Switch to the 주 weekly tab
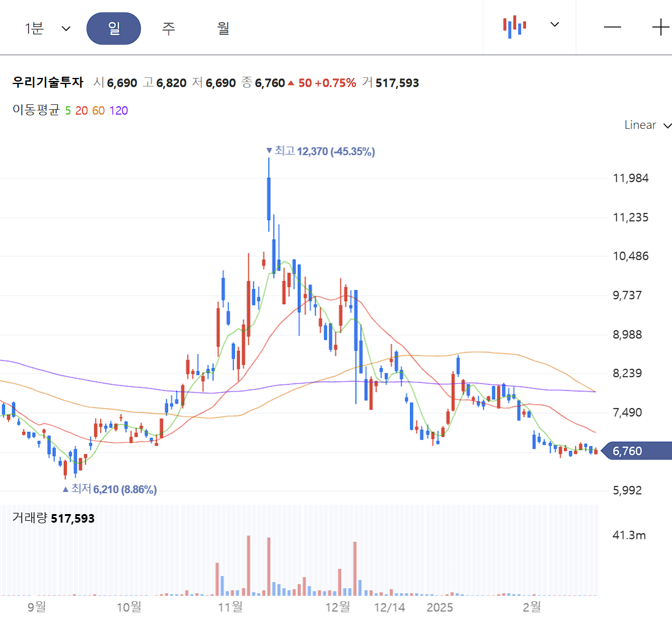 (168, 28)
